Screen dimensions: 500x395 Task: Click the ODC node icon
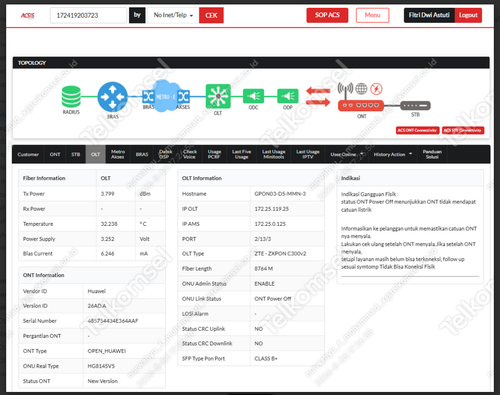click(x=253, y=96)
